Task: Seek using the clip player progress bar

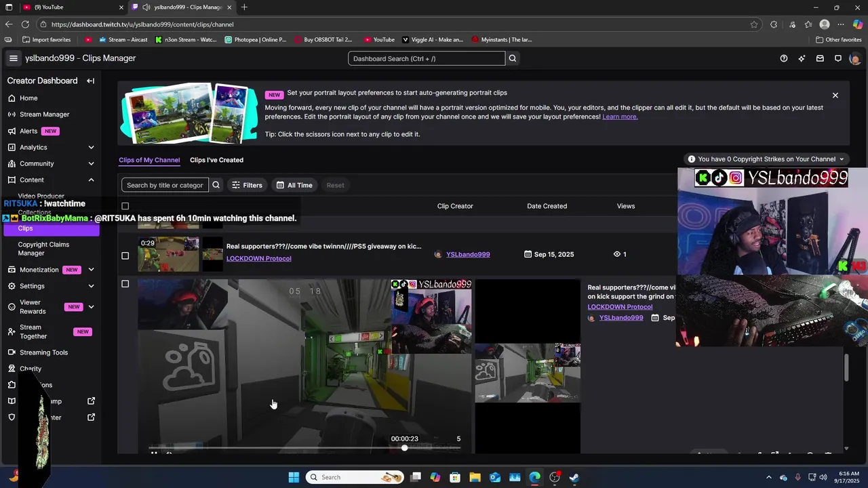Action: click(305, 448)
